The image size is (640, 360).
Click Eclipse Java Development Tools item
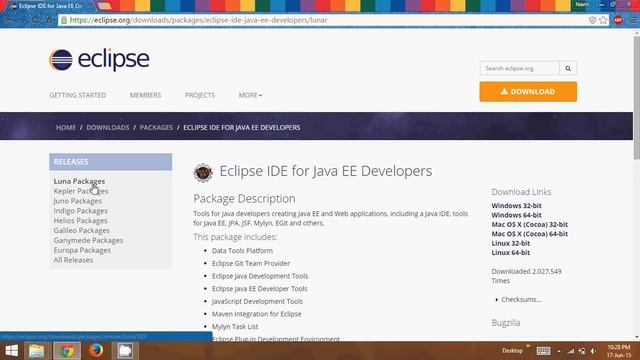(260, 276)
